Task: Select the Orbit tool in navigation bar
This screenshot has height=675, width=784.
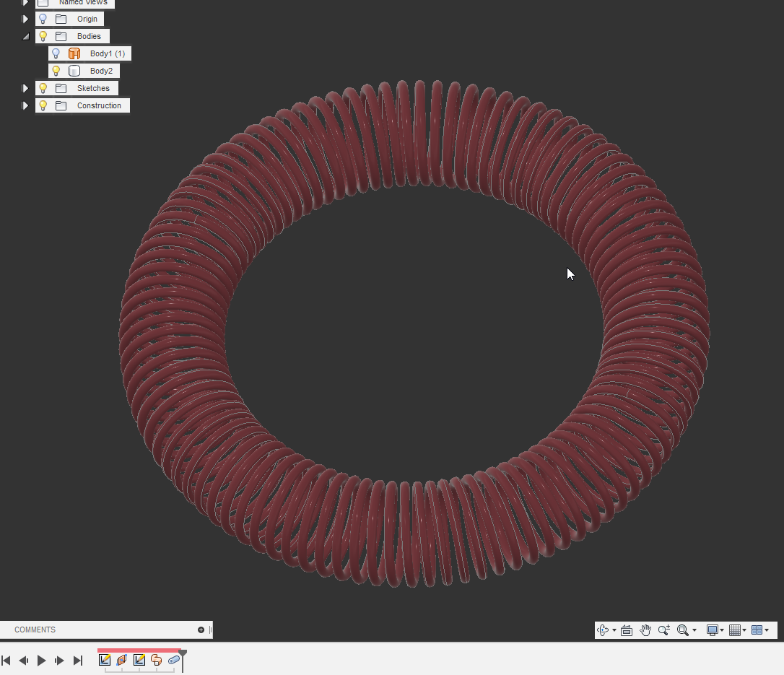Action: 604,630
